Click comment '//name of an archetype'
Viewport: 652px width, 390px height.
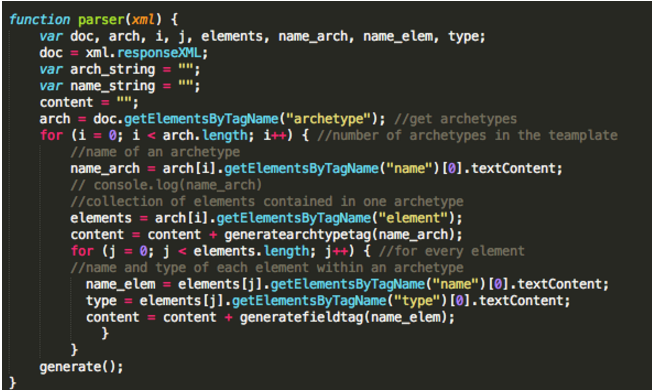(155, 152)
